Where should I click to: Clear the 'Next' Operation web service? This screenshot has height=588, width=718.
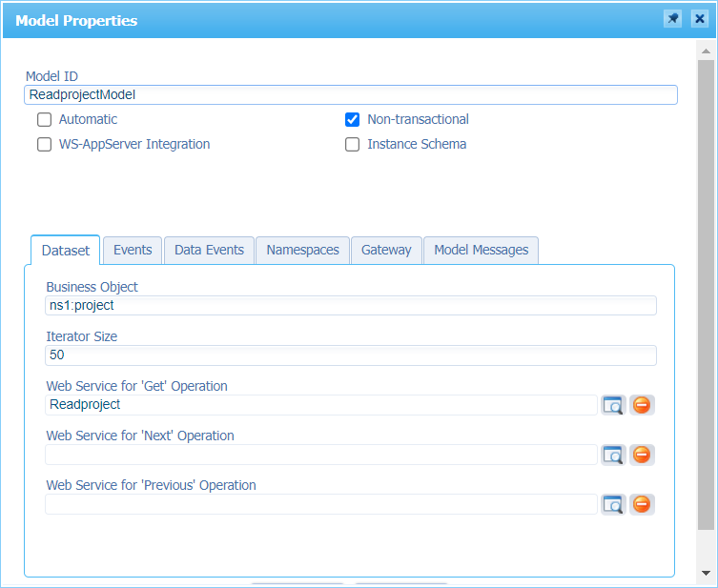642,455
